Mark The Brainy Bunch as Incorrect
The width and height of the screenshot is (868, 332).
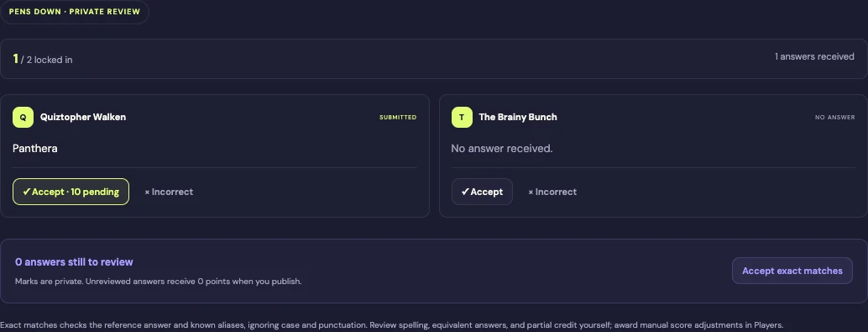552,192
